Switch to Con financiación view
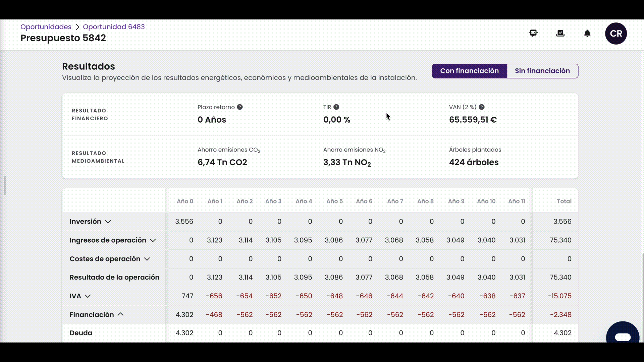 [469, 71]
